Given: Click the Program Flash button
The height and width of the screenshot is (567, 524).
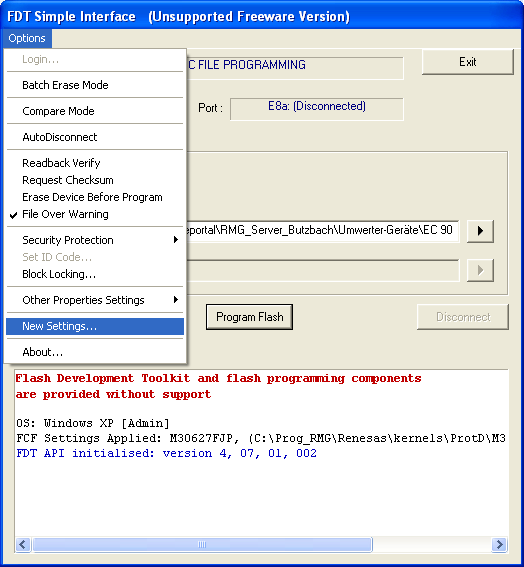Looking at the screenshot, I should (x=250, y=317).
